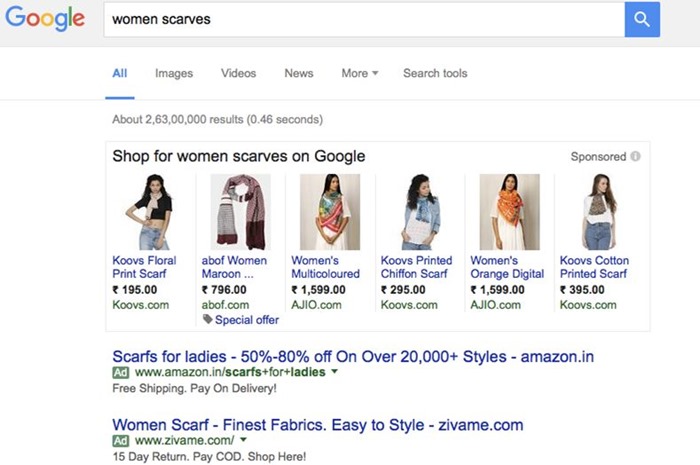Open the Women Scarf zivame.com ad link
This screenshot has width=700, height=465.
click(317, 425)
